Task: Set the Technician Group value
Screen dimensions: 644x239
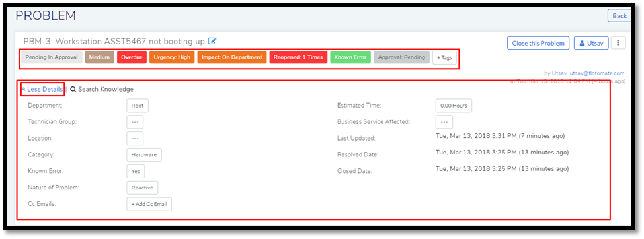Action: (x=135, y=121)
